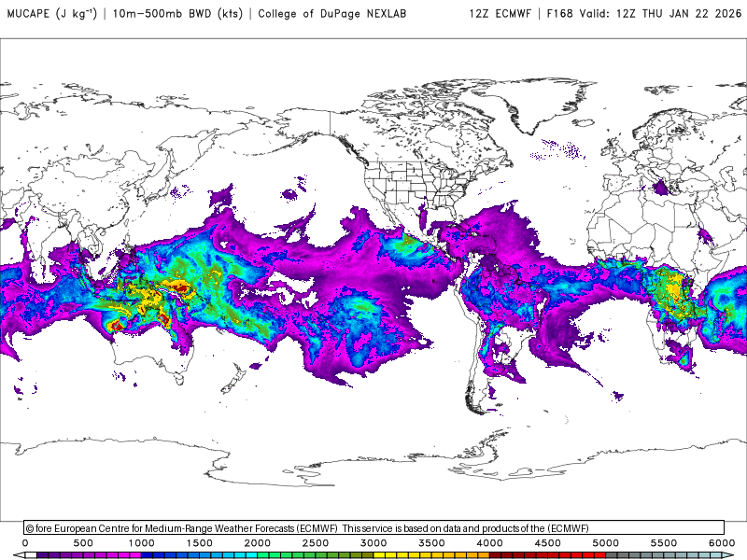
Task: Click the 4500 label on the color scale
Action: 548,543
